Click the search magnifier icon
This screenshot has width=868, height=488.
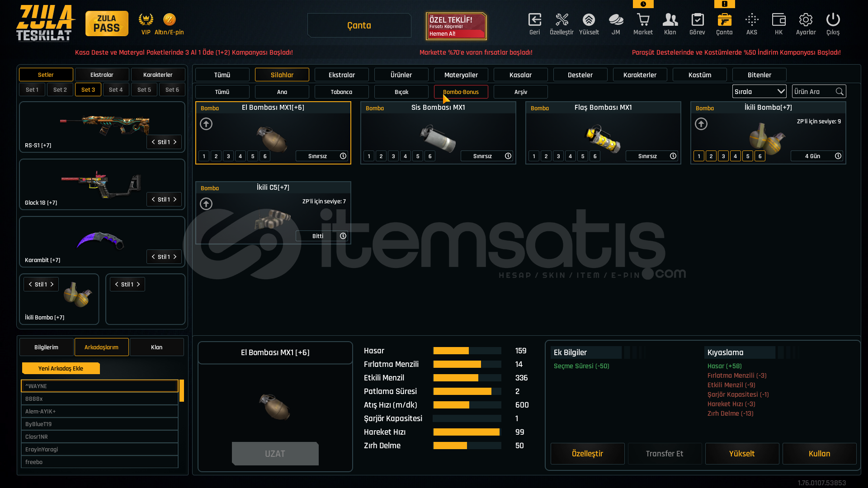pyautogui.click(x=840, y=91)
